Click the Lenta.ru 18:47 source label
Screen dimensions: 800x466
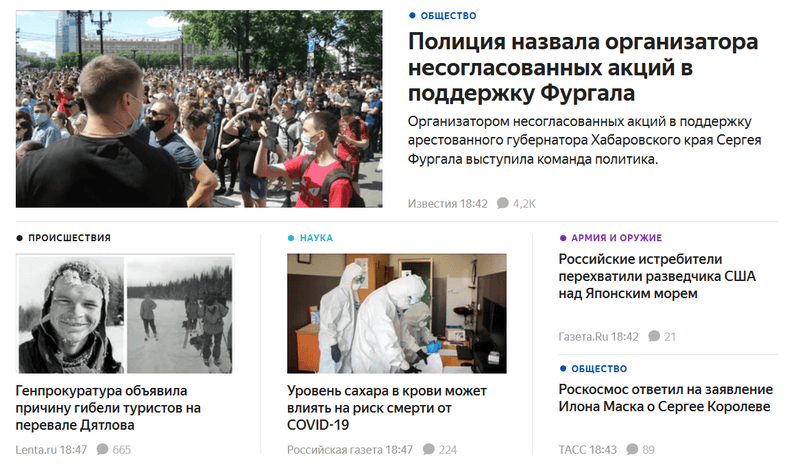(x=51, y=450)
